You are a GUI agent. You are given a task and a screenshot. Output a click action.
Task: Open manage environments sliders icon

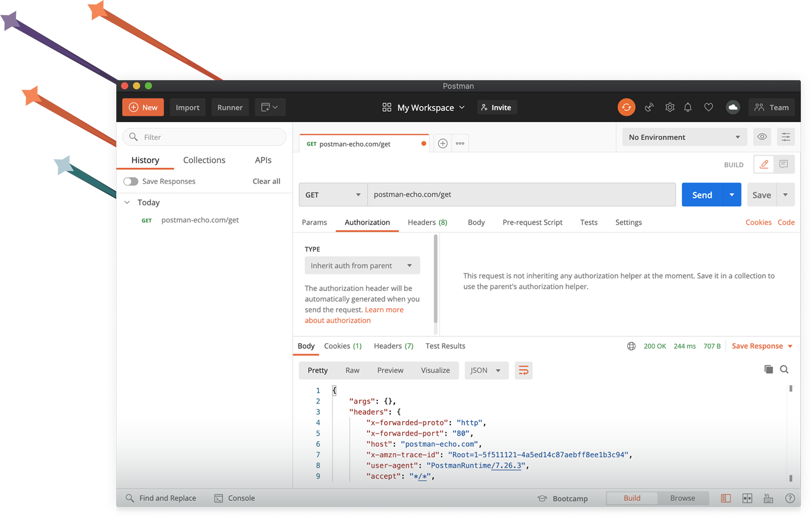(786, 137)
